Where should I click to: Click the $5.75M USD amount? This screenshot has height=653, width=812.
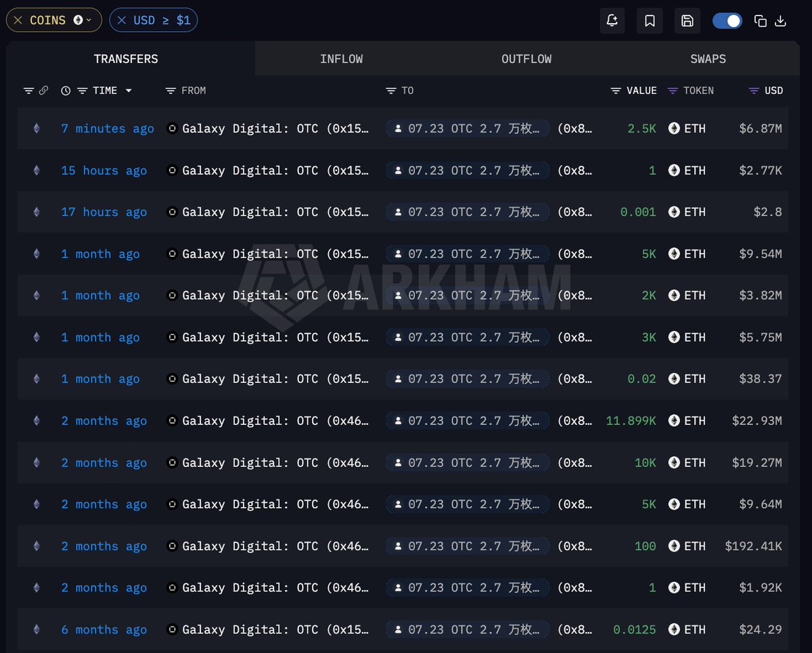[761, 337]
